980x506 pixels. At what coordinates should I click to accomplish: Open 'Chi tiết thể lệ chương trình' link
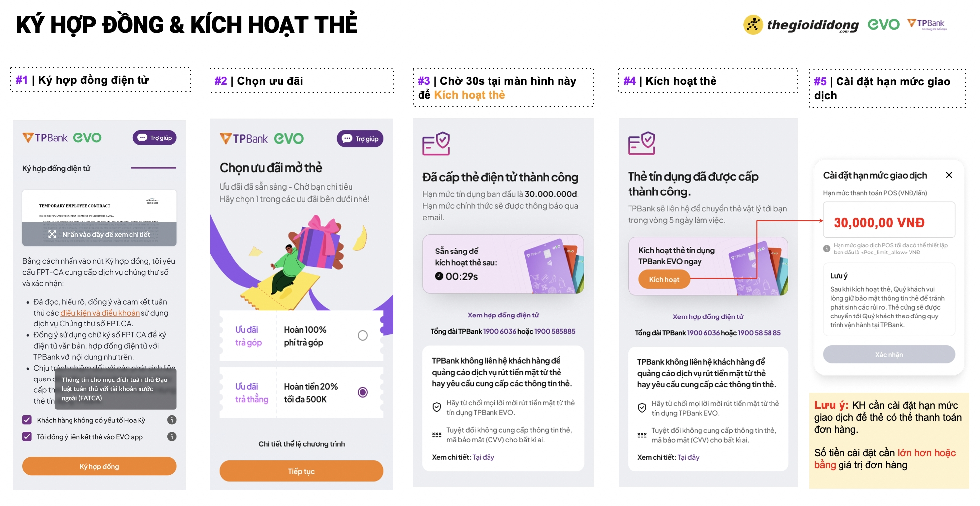click(301, 444)
